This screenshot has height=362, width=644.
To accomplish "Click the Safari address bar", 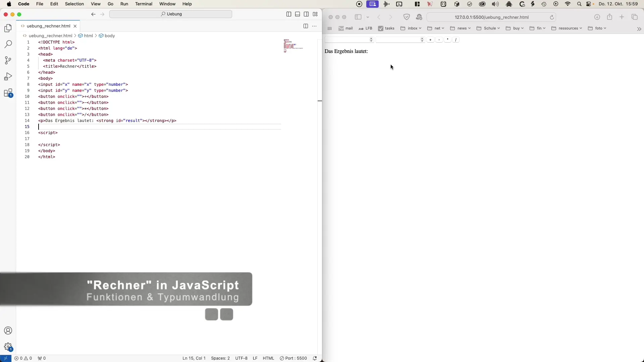I will (x=491, y=17).
